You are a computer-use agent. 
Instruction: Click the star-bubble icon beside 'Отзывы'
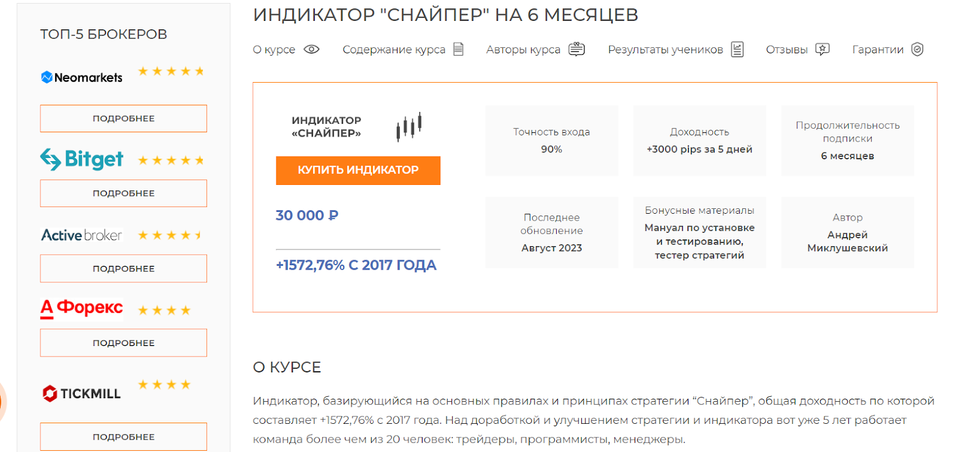coord(822,50)
